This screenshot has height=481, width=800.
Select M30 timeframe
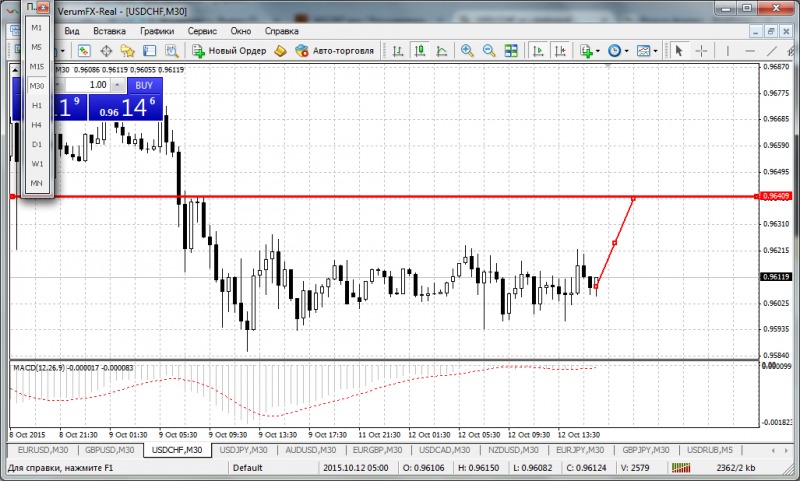(x=37, y=86)
